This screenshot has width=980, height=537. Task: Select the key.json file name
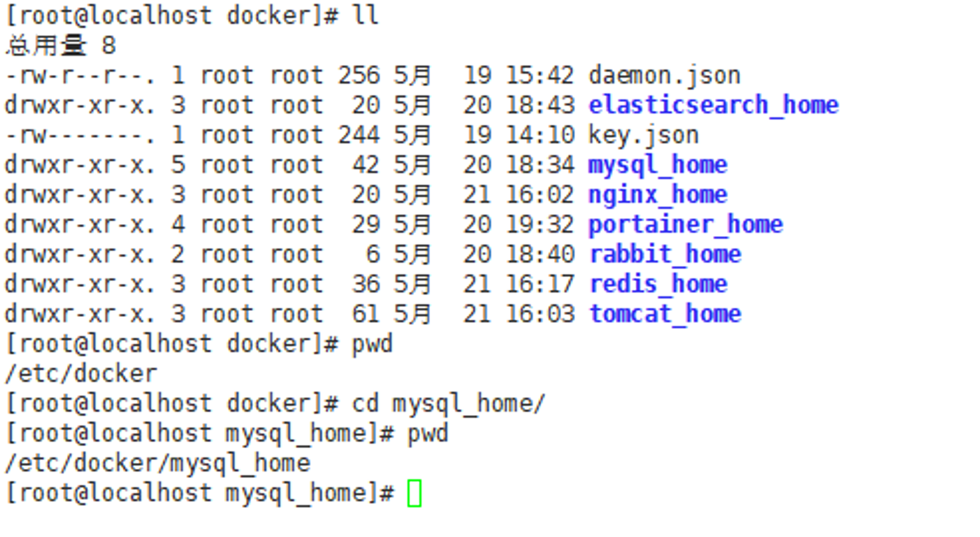(x=643, y=136)
